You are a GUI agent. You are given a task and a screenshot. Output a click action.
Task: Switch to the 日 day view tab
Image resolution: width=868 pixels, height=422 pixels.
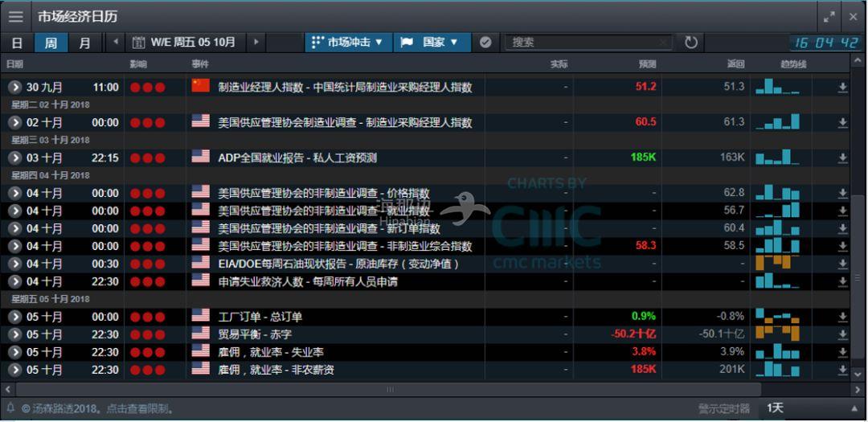[x=17, y=43]
